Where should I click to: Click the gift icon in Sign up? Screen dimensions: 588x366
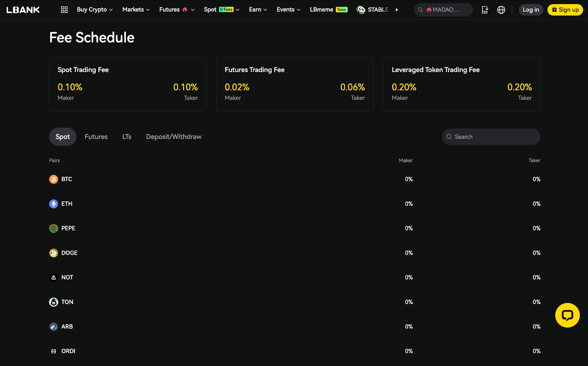click(554, 10)
